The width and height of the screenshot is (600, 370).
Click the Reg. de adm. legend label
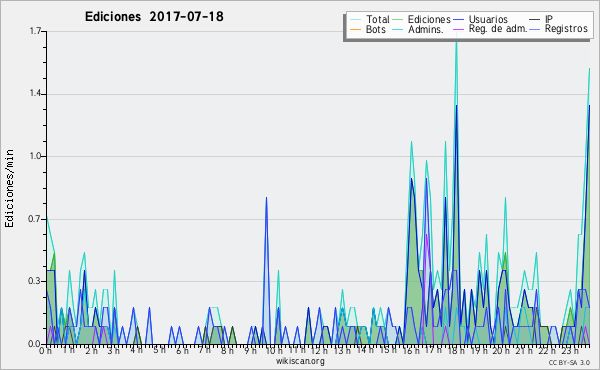498,29
